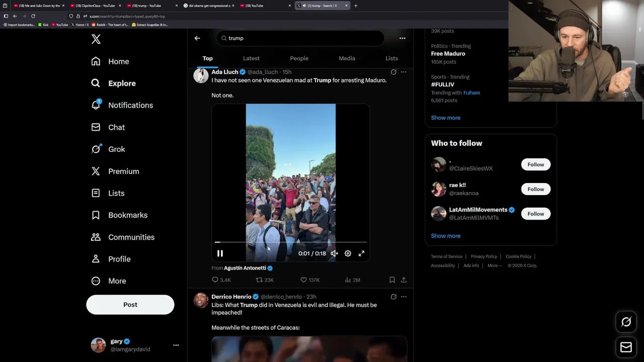Open Bookmarks
Screen dimensions: 644x362
tap(119, 215)
